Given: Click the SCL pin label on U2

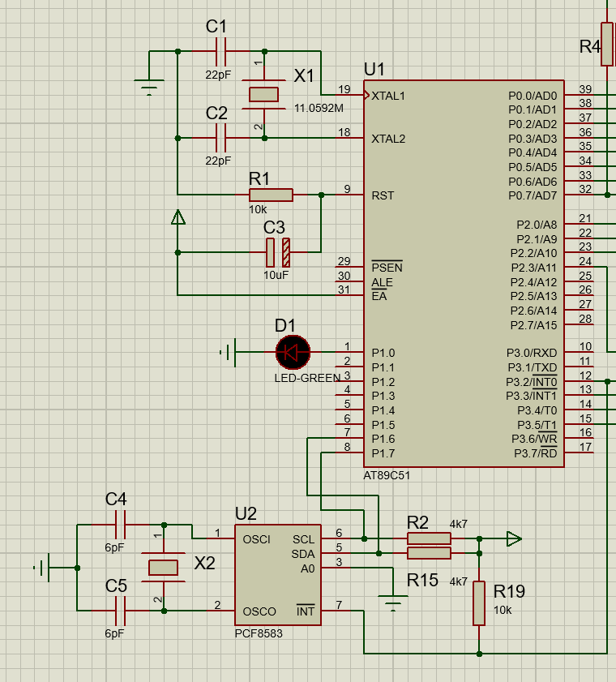Looking at the screenshot, I should (x=303, y=539).
